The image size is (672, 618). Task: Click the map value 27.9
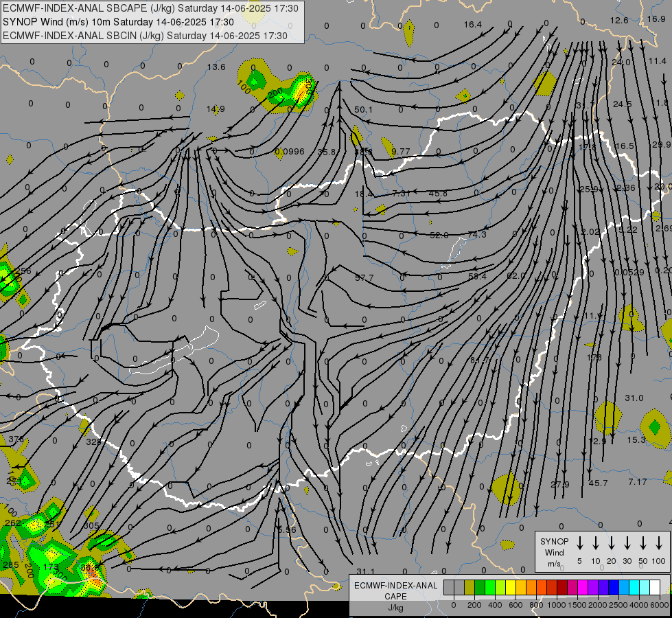click(x=560, y=484)
